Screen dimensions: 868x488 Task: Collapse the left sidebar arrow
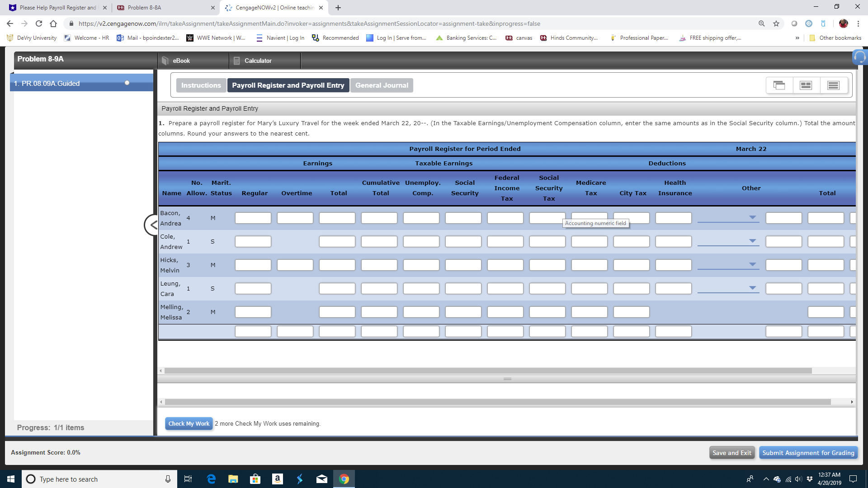click(152, 225)
